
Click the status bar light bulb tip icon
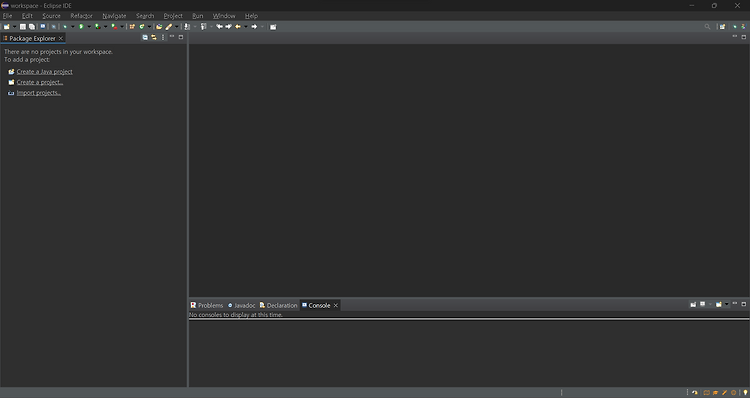745,393
